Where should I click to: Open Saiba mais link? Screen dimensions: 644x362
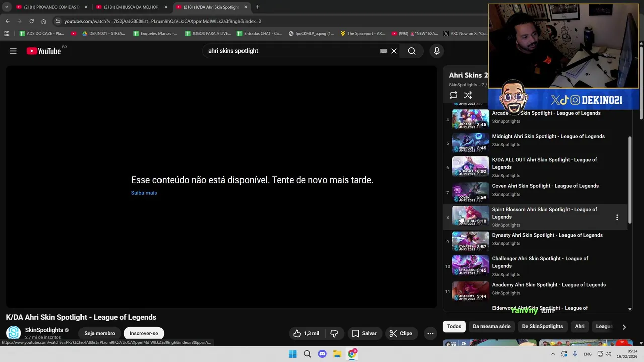point(144,193)
